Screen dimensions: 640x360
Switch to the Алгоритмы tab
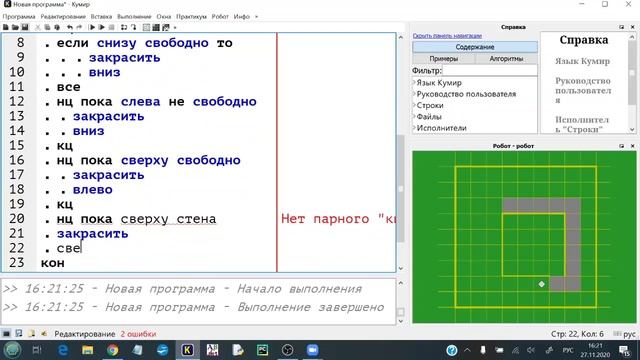[x=506, y=59]
